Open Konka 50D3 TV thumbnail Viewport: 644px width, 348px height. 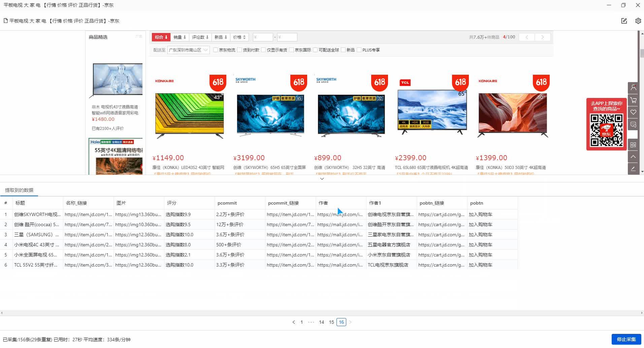pyautogui.click(x=513, y=115)
